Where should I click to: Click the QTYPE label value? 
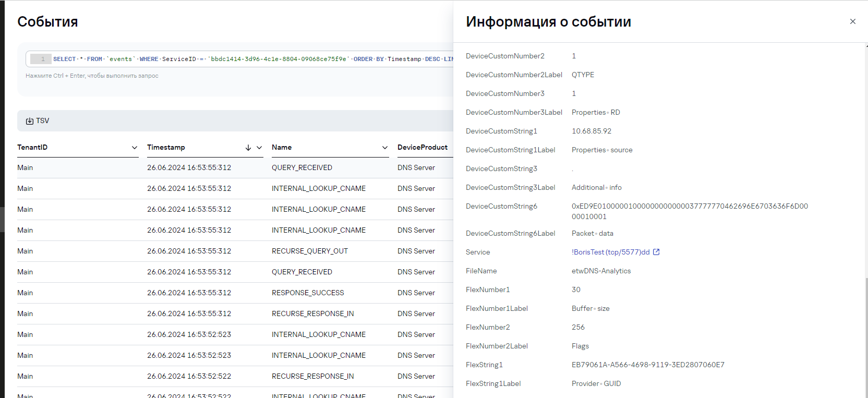(583, 75)
